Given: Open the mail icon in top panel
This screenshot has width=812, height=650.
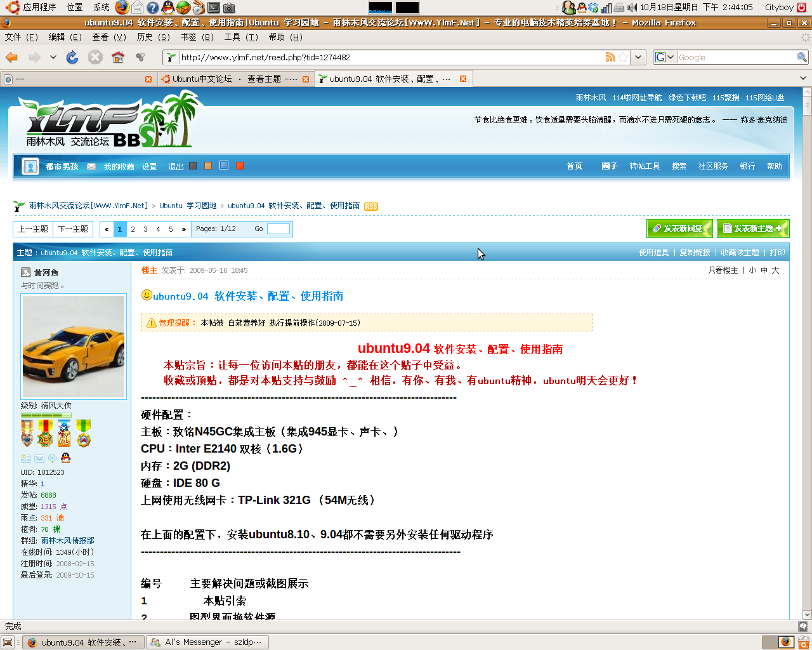Looking at the screenshot, I should pyautogui.click(x=137, y=8).
